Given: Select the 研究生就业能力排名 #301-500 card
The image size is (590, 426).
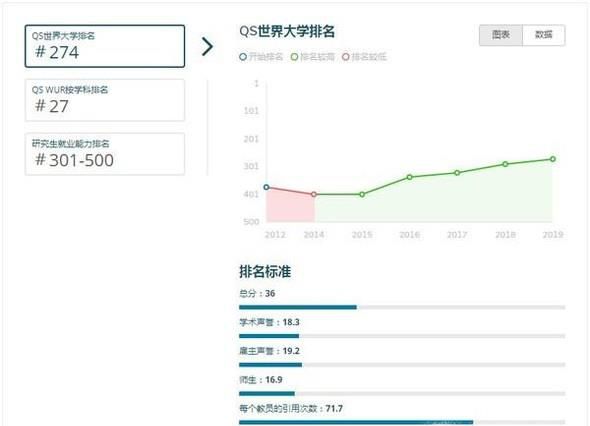Looking at the screenshot, I should coord(105,154).
